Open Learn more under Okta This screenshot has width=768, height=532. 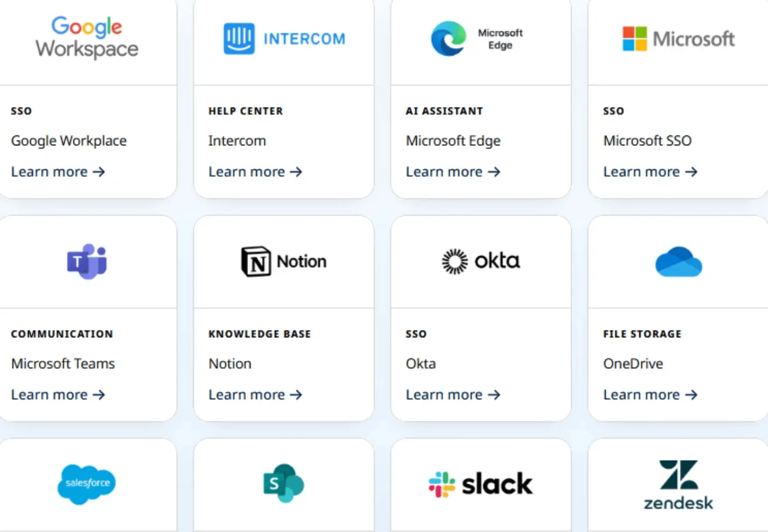coord(453,394)
